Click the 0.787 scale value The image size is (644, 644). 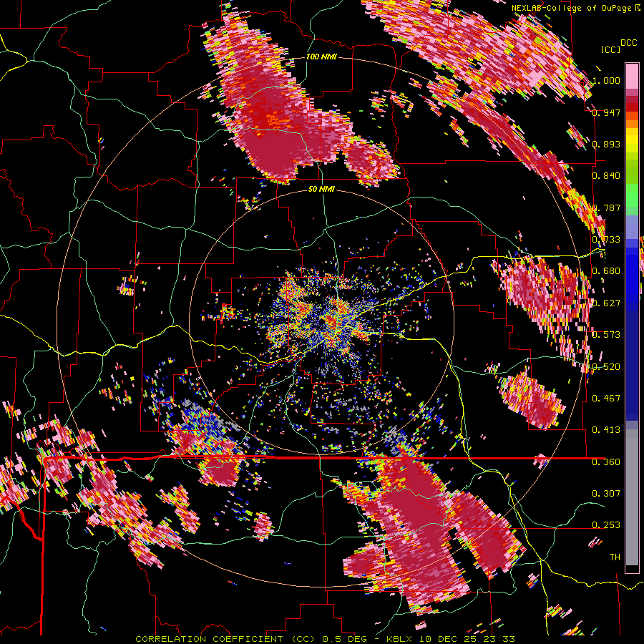(606, 208)
